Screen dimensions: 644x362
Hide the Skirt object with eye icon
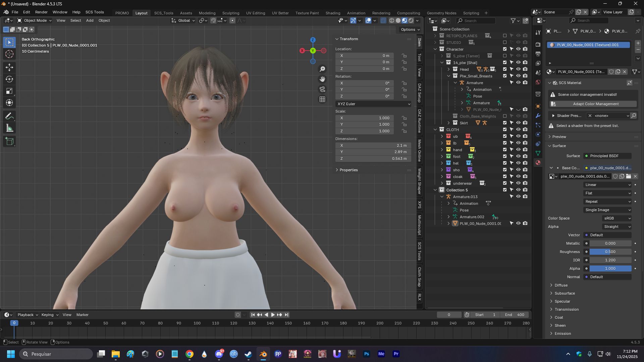pyautogui.click(x=518, y=123)
